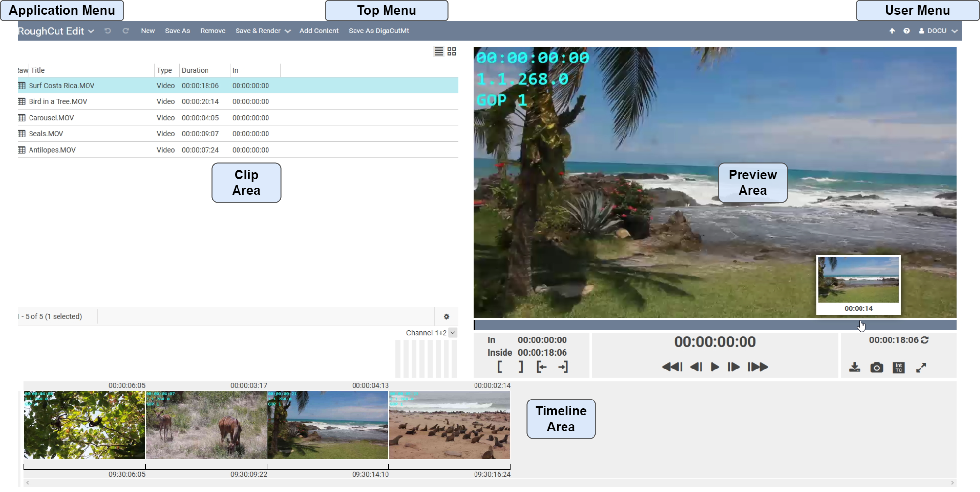Click the preview scrub bar
980x492 pixels.
(714, 325)
